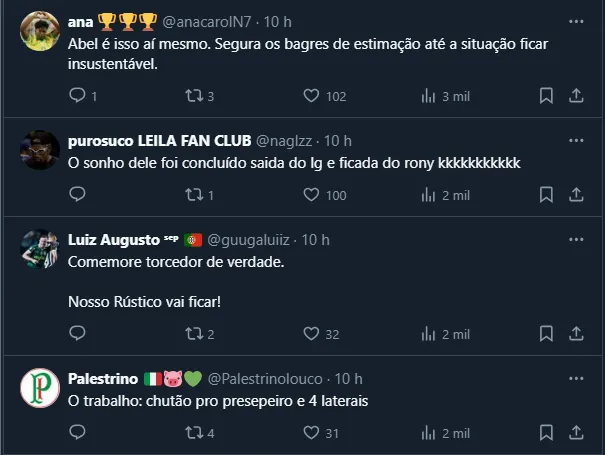Viewport: 605px width, 455px height.
Task: Reply to ana's tweet
Action: (77, 96)
